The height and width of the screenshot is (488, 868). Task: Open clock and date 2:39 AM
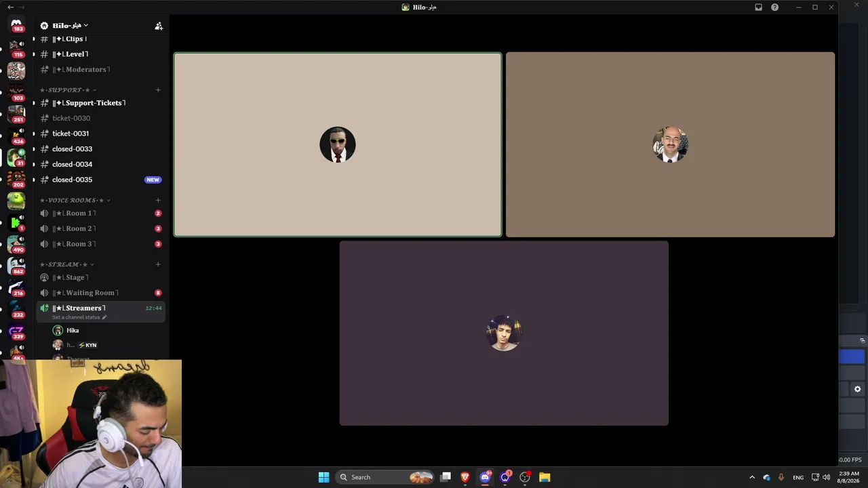point(849,477)
